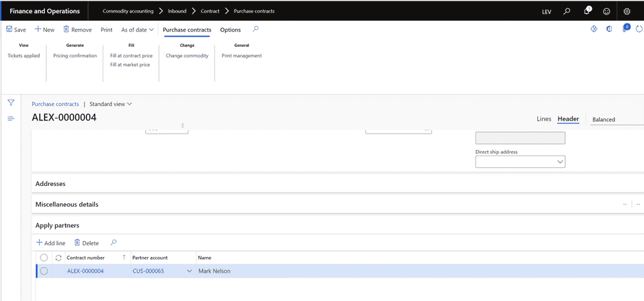Show the related information lines icon
Image resolution: width=644 pixels, height=301 pixels.
pos(11,118)
